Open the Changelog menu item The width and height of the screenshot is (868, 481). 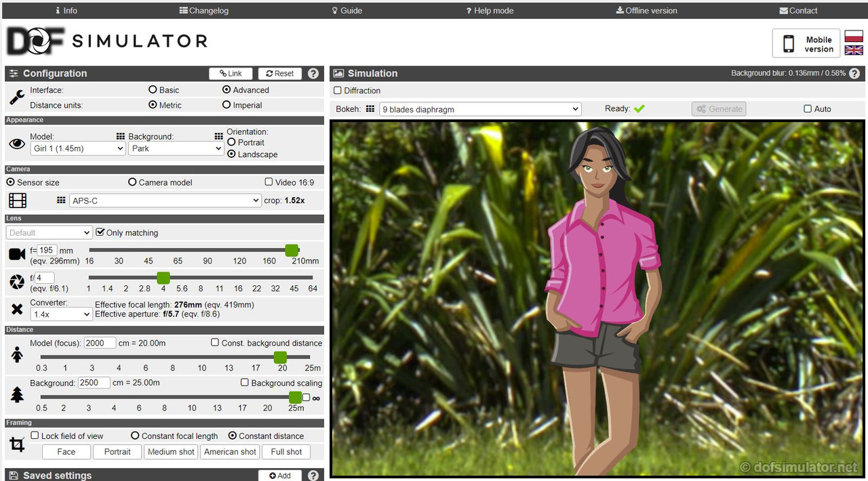(203, 10)
